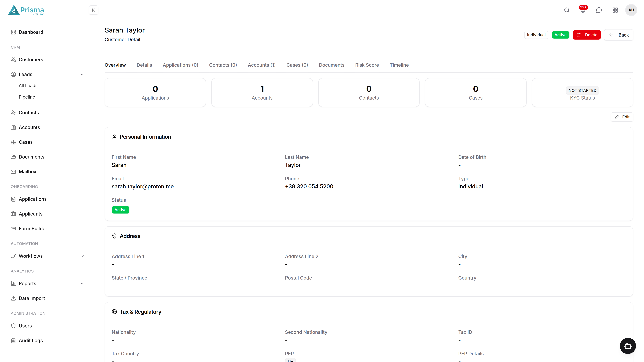Open the apps grid icon
The image size is (644, 362).
[x=615, y=10]
